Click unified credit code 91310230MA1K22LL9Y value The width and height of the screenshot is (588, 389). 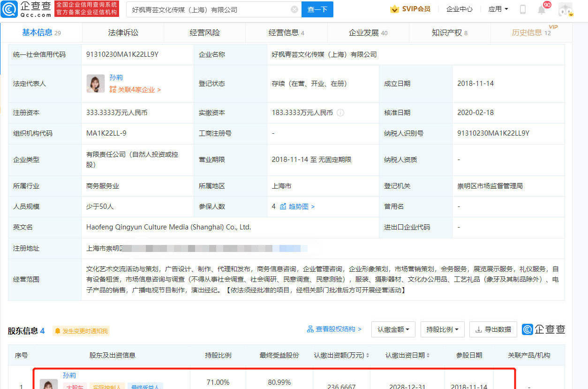[x=122, y=54]
